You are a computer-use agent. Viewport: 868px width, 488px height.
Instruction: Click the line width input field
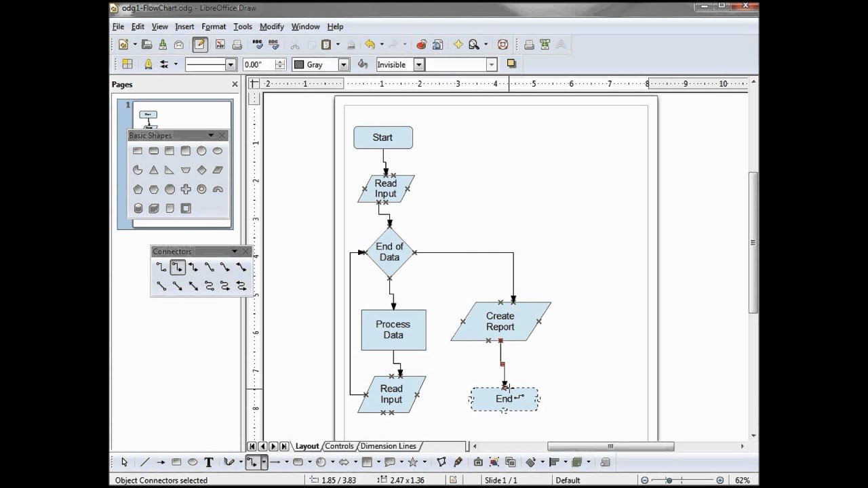(x=258, y=65)
